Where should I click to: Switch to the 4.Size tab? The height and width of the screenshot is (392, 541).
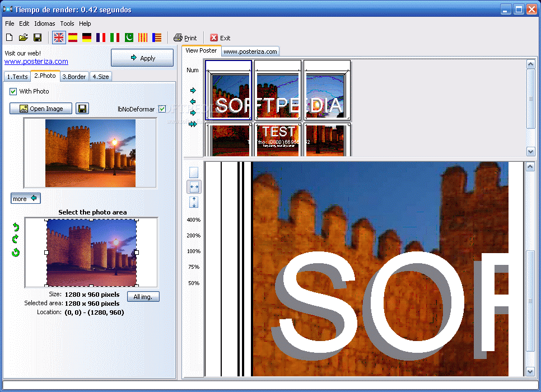point(101,77)
